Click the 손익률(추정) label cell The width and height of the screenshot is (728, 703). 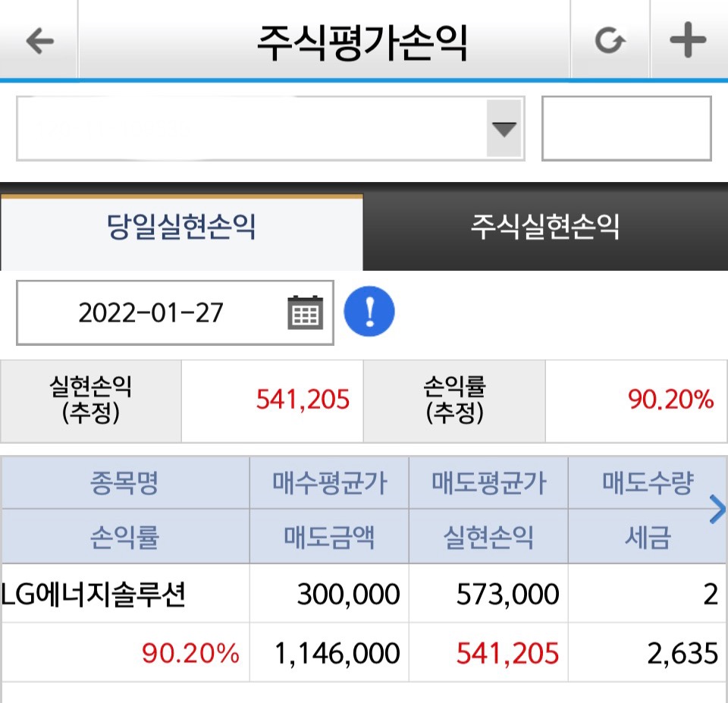pos(454,400)
